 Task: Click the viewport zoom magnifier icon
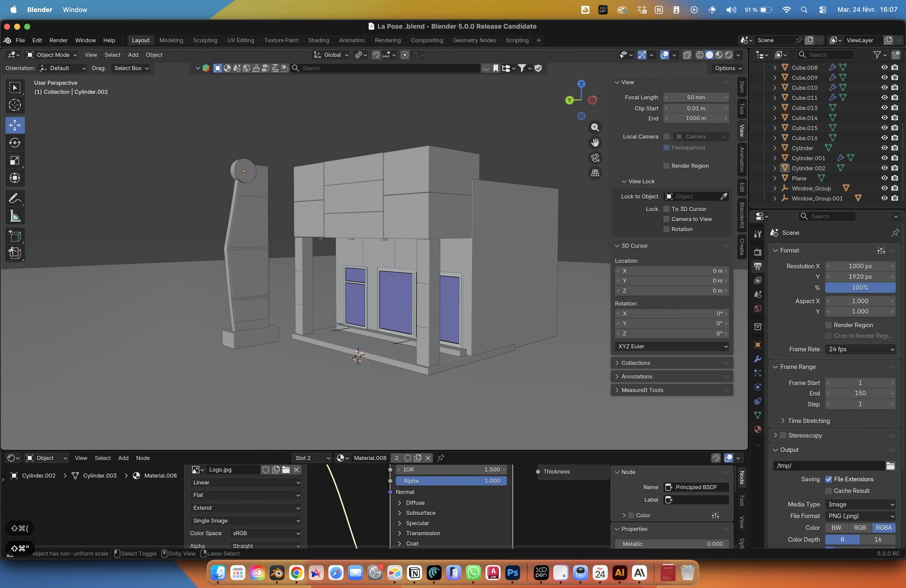point(595,127)
